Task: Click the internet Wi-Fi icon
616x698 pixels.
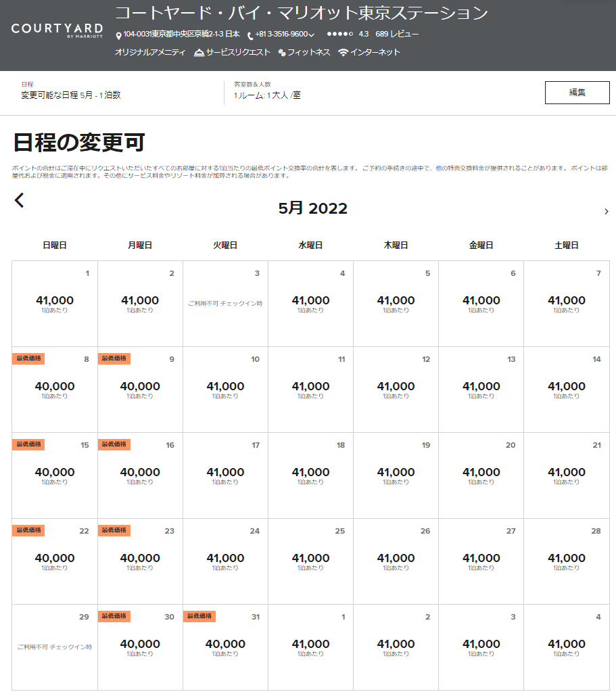Action: coord(343,53)
